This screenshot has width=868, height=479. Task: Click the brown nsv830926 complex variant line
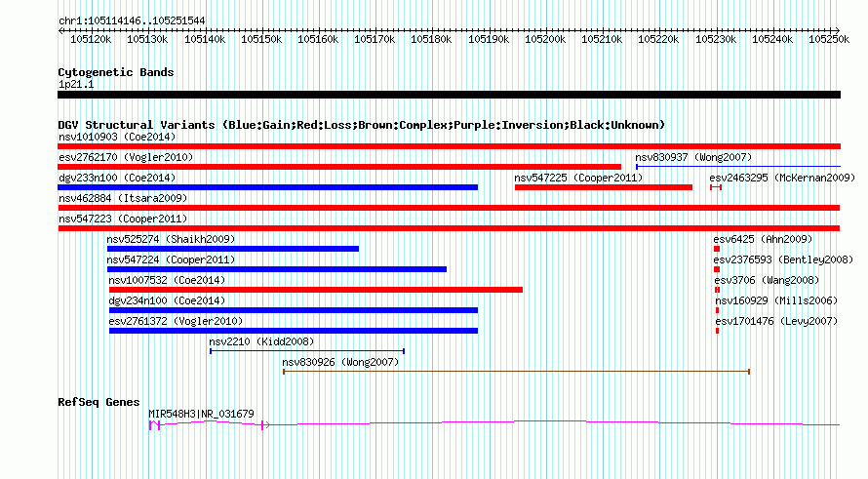point(517,372)
